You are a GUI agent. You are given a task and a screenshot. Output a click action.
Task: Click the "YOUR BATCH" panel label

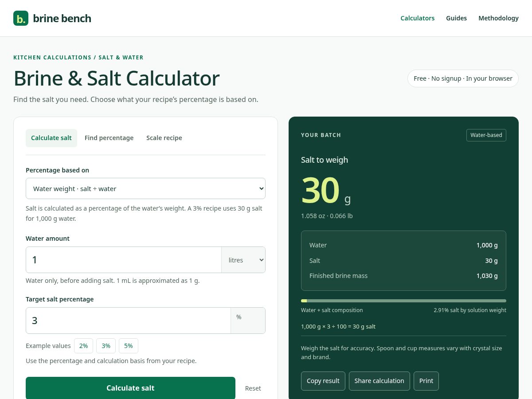[x=321, y=135]
